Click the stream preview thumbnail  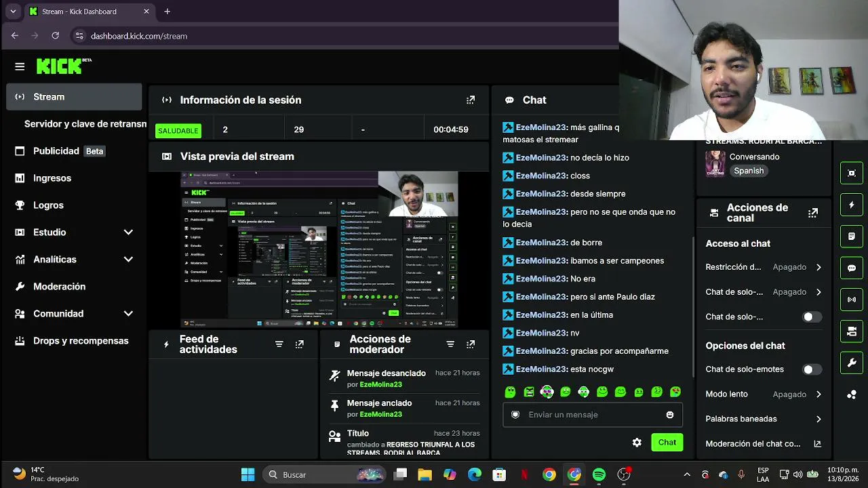coord(319,249)
